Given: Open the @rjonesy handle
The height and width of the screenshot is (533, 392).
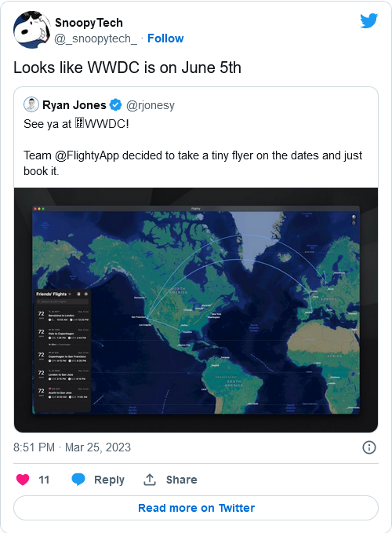Looking at the screenshot, I should (151, 105).
